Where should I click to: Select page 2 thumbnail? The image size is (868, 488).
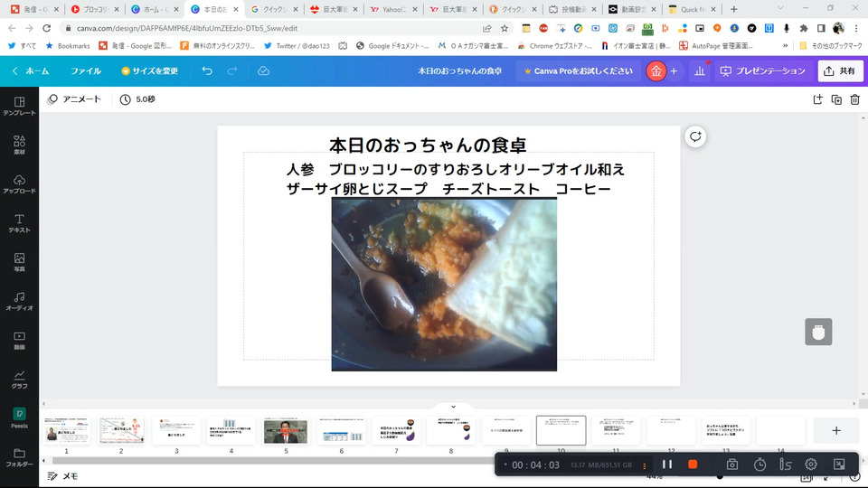[121, 430]
